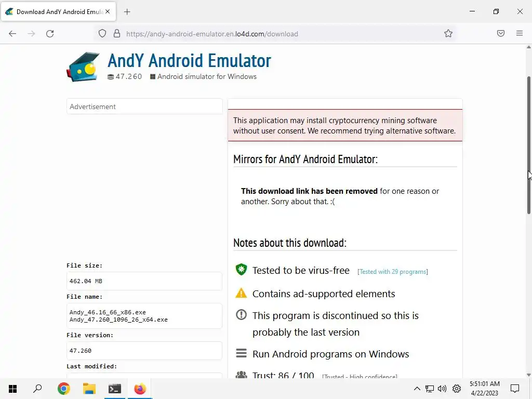532x399 pixels.
Task: Click Tested to be virus-free text
Action: pyautogui.click(x=301, y=270)
